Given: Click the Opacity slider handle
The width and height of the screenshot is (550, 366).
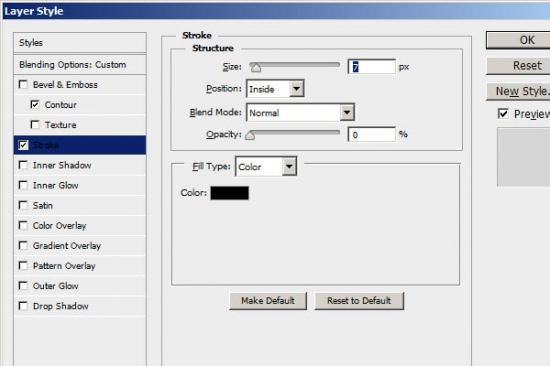Looking at the screenshot, I should pos(250,135).
